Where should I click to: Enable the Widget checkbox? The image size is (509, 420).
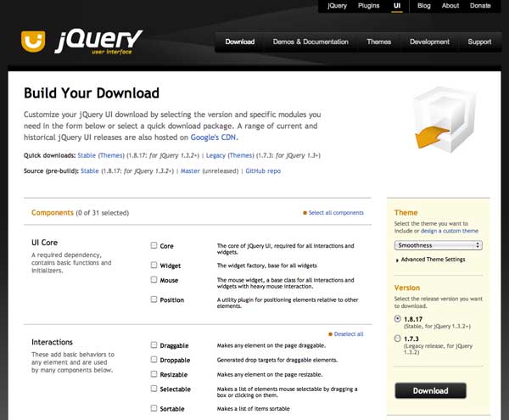click(154, 266)
